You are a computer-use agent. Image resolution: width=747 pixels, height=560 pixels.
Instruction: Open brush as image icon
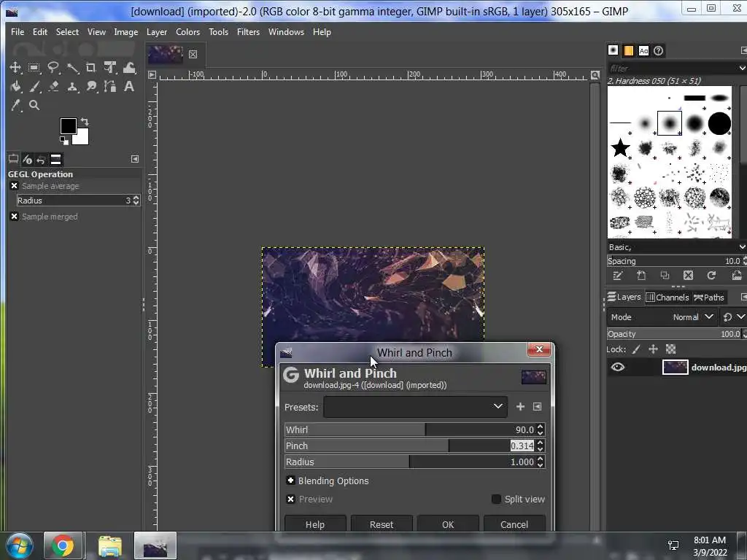pyautogui.click(x=737, y=275)
